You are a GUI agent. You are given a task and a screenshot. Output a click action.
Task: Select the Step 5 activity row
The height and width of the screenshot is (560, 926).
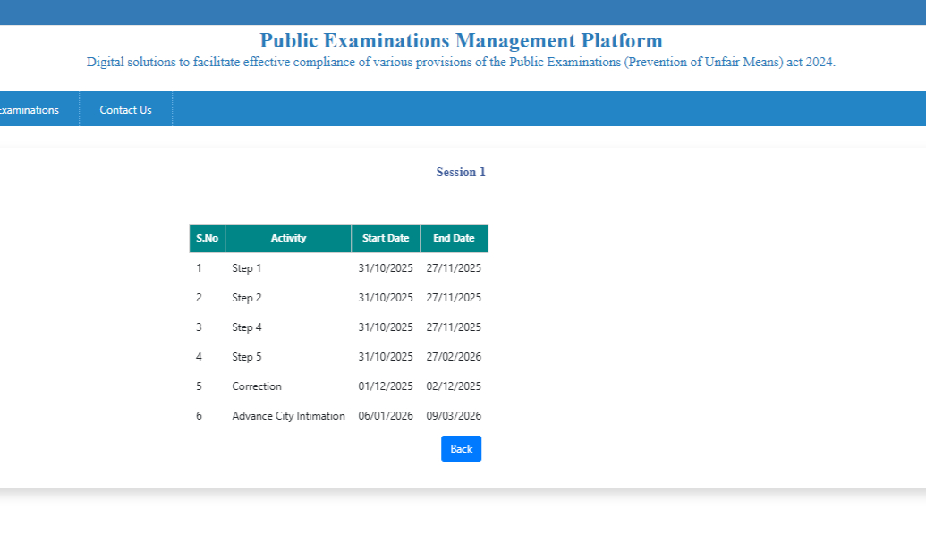tap(245, 356)
